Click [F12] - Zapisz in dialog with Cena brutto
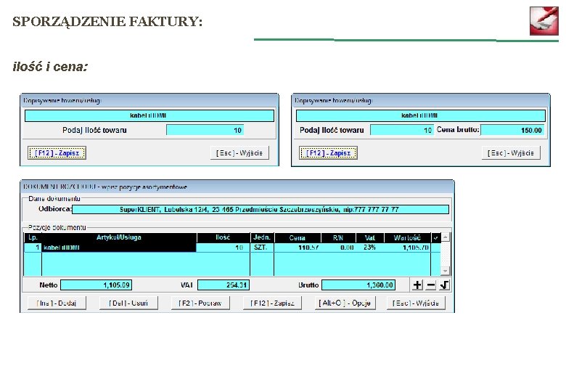Screen dimensions: 566x392 point(329,152)
